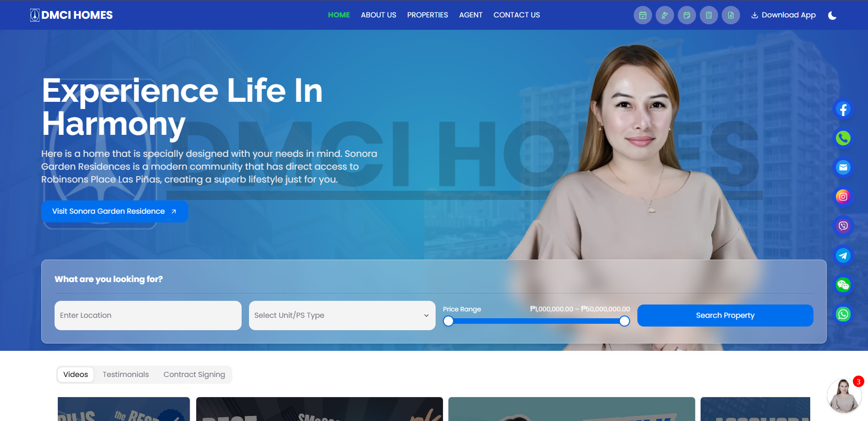
Task: Click Visit Sonora Garden Residence button
Action: click(115, 211)
